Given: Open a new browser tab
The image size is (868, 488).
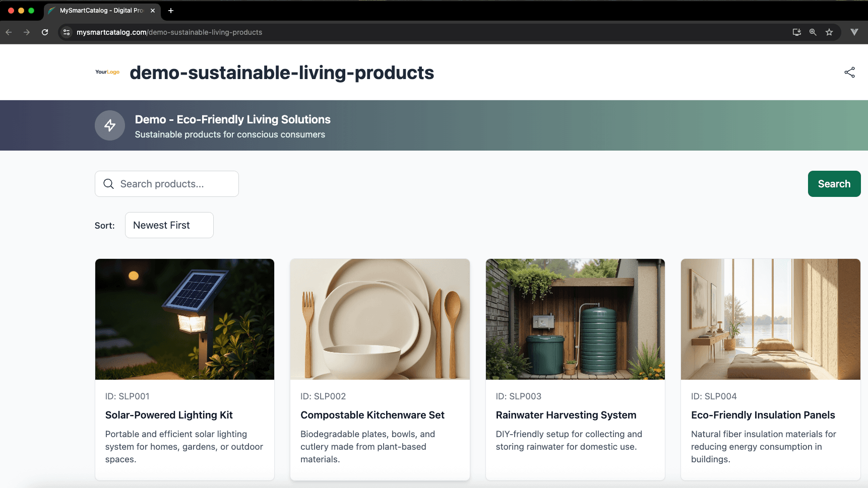Looking at the screenshot, I should coord(171,11).
